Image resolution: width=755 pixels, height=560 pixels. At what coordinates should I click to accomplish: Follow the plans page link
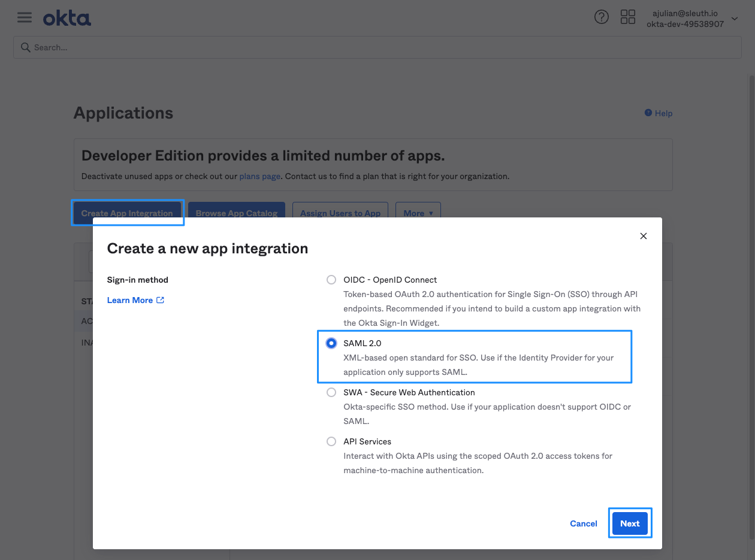pyautogui.click(x=259, y=177)
